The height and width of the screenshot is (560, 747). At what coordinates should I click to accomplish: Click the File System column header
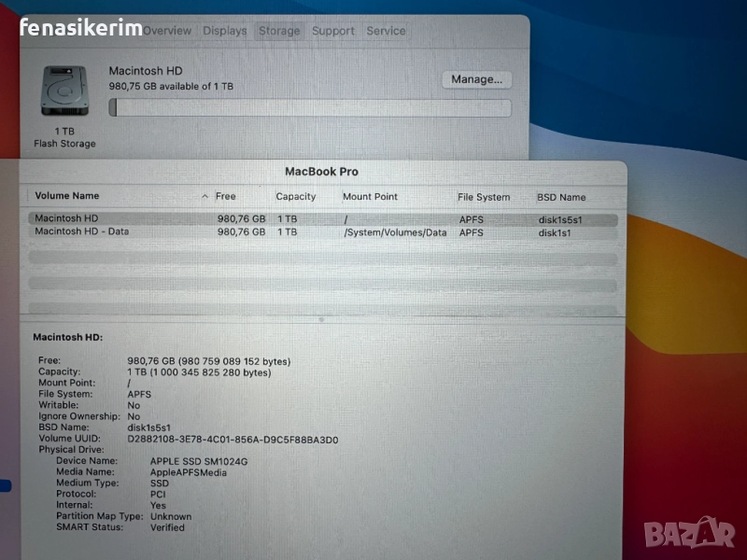484,197
